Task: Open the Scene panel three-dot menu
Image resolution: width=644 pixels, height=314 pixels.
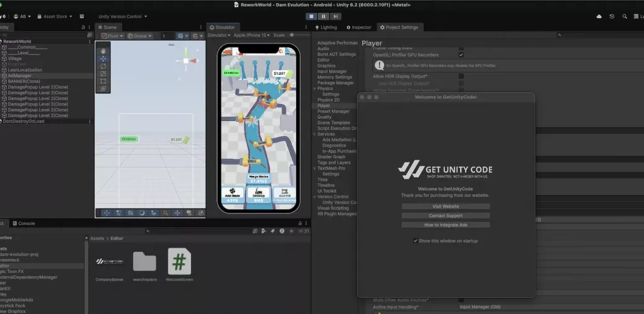Action: pyautogui.click(x=201, y=27)
